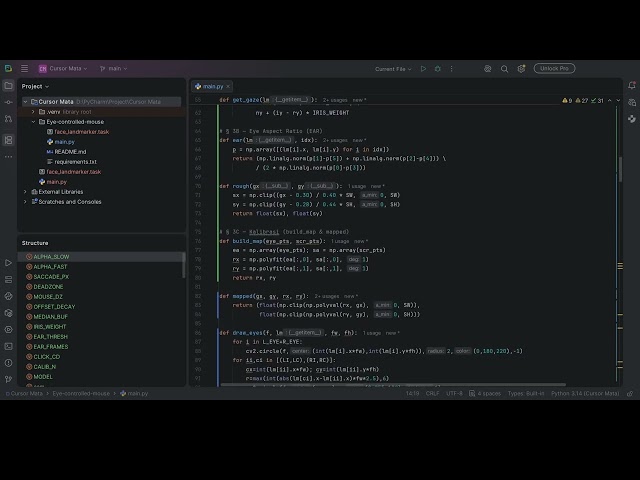
Task: Expand the .venv folder
Action: [33, 112]
